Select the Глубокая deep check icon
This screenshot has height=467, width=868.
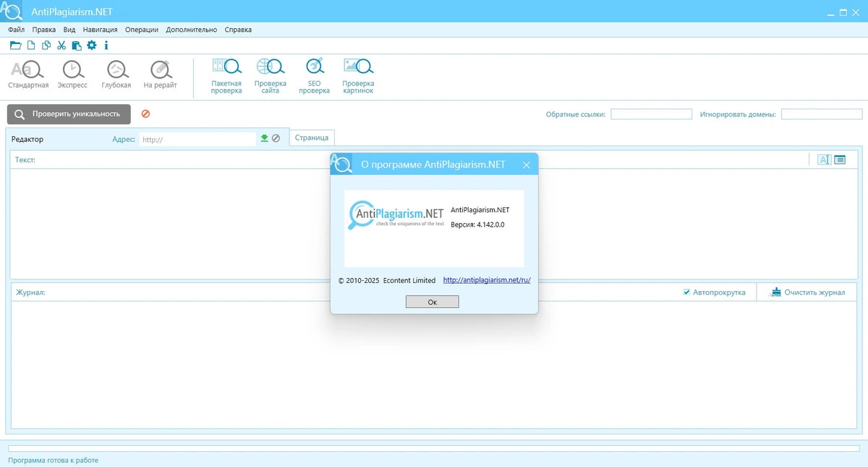point(116,75)
